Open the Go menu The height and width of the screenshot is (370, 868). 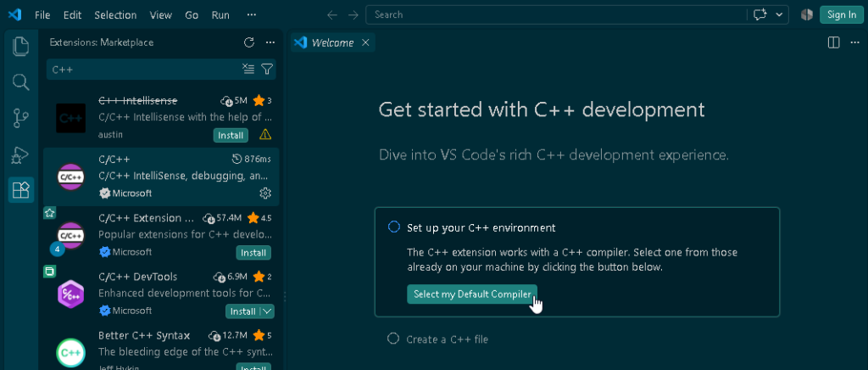(192, 15)
